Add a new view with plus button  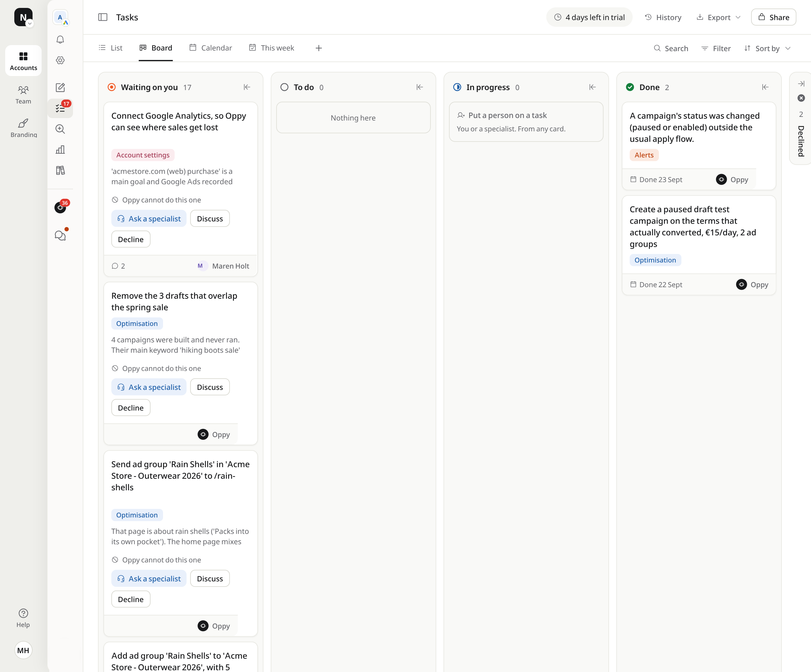318,48
